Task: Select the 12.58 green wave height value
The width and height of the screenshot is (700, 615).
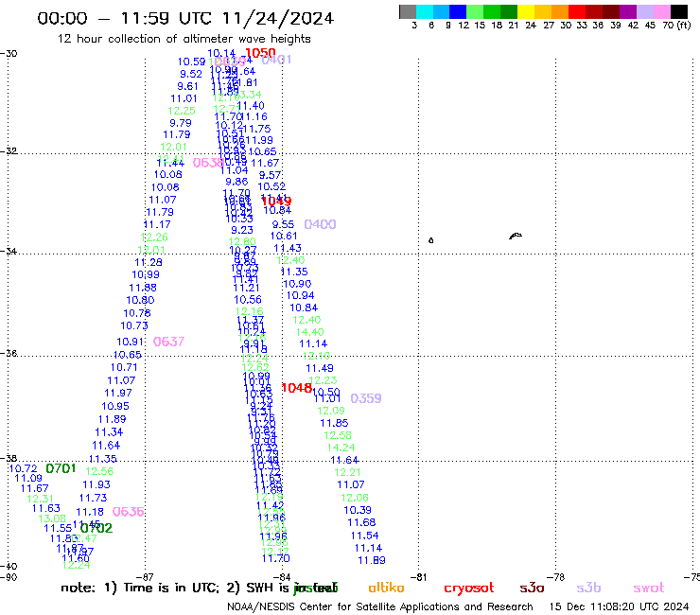Action: pos(338,435)
